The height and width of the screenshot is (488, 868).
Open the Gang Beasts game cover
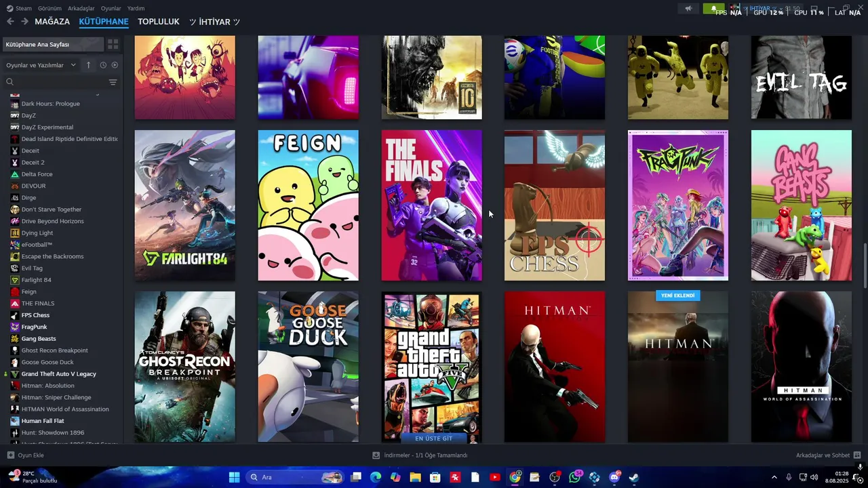[802, 205]
